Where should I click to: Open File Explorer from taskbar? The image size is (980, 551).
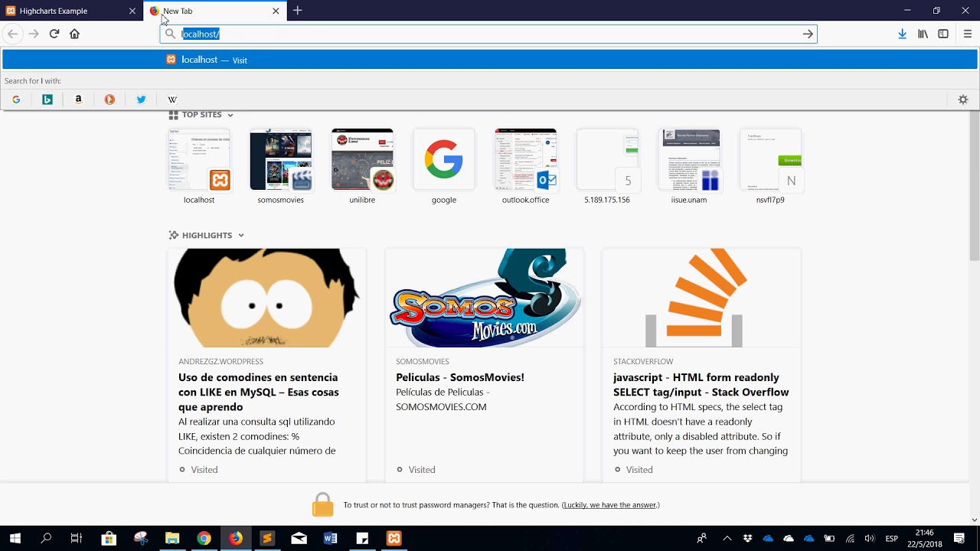171,538
